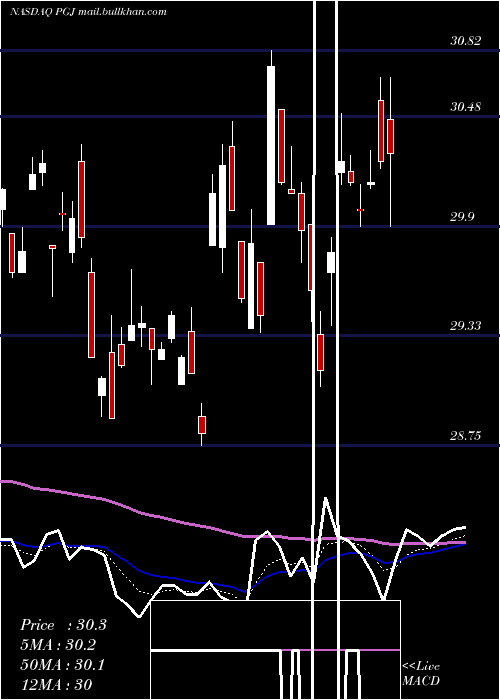Viewport: 500px width, 700px height.
Task: Click the NASDAQ PGJ mail.bullkhan.com title
Action: coord(88,12)
